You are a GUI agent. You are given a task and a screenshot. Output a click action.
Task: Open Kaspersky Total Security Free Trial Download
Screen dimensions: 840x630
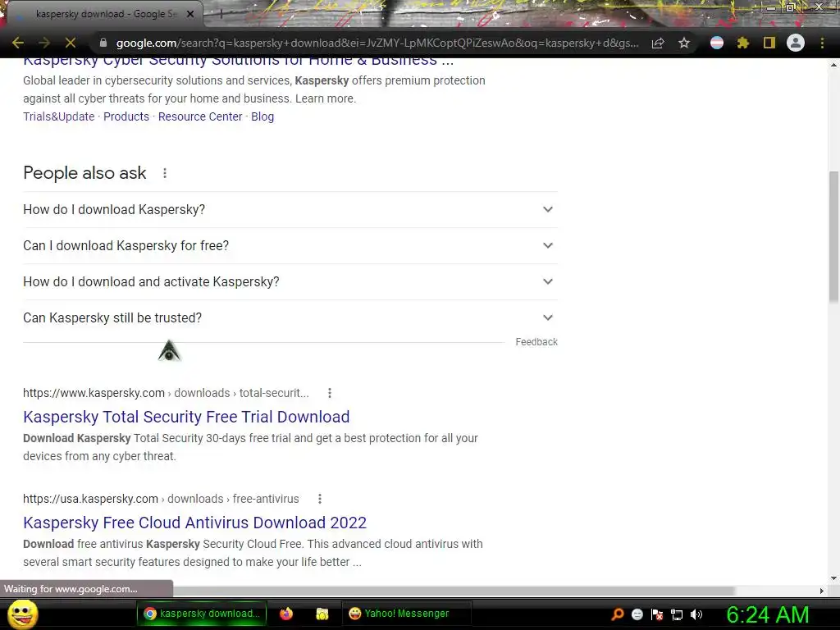coord(186,417)
